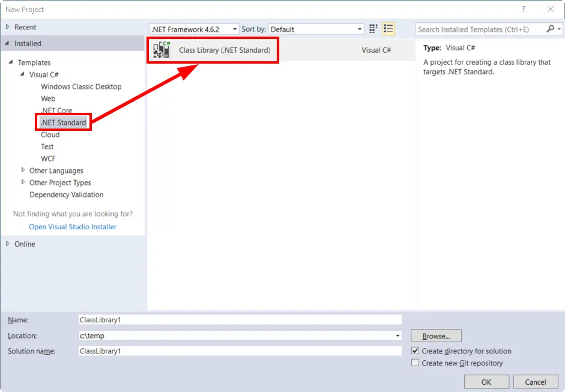Click the Name input field

coord(240,319)
